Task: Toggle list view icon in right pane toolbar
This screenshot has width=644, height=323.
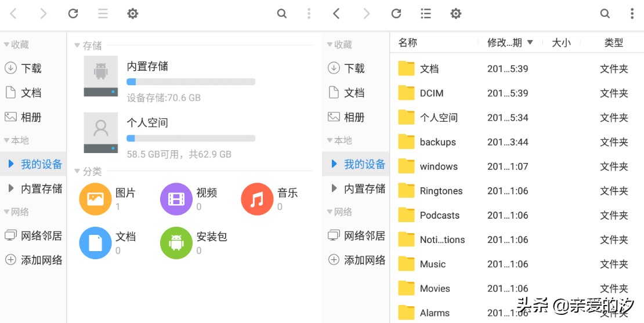Action: pos(426,13)
